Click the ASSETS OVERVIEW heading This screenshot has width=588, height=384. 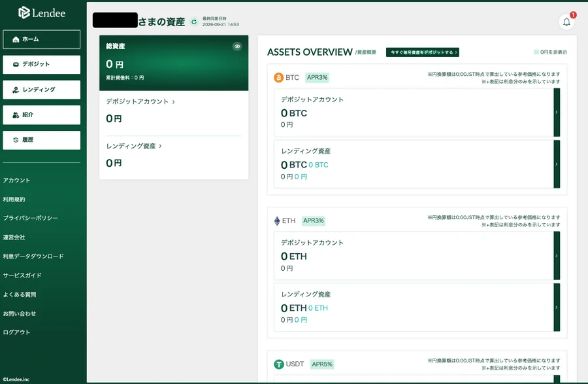pos(310,52)
